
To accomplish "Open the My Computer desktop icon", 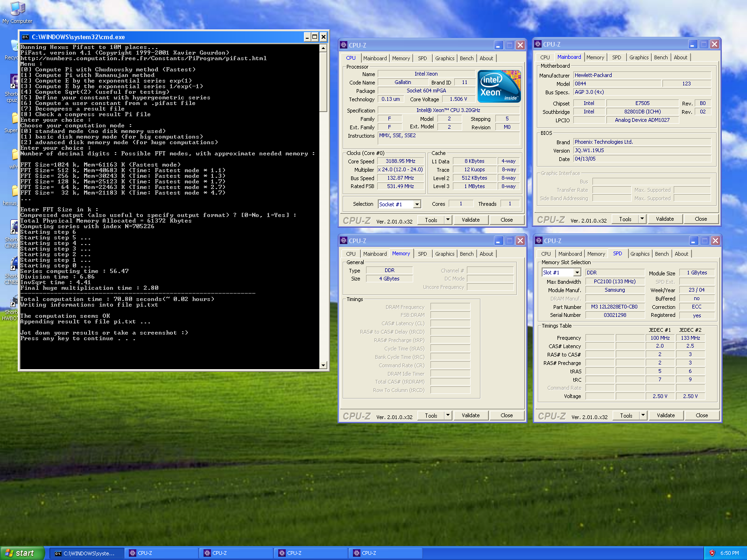I will tap(17, 13).
